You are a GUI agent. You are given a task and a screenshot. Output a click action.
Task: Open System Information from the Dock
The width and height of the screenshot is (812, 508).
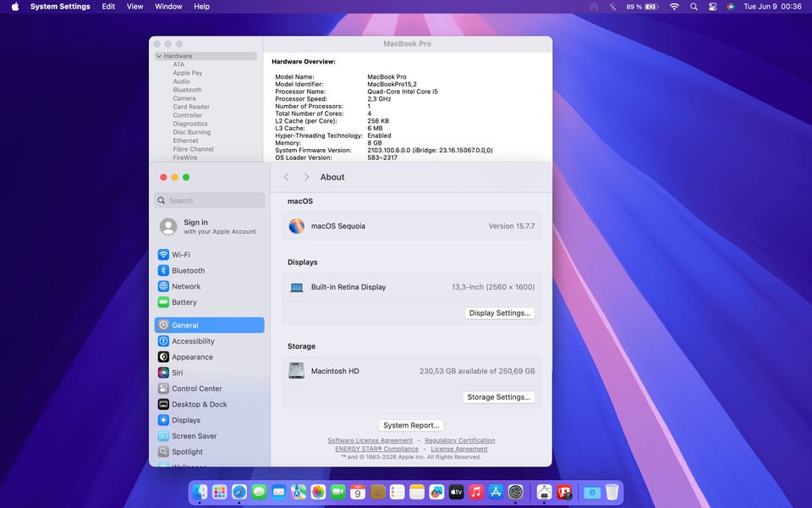point(544,492)
